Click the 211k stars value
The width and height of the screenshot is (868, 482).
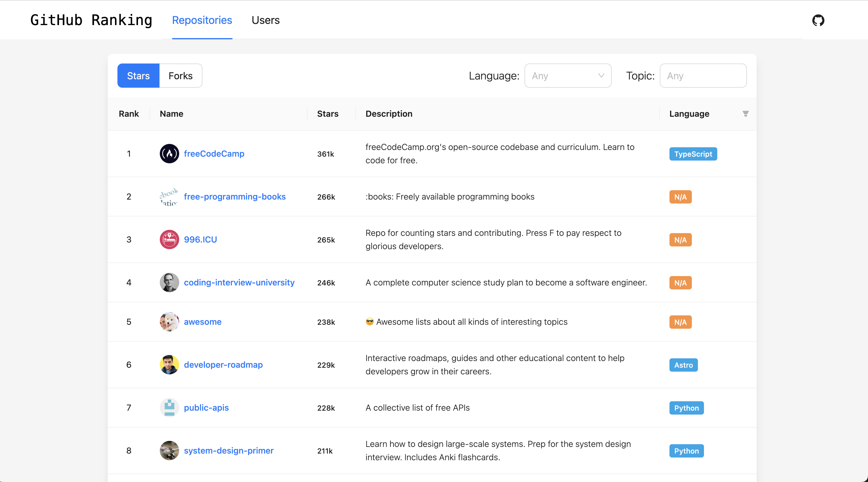pos(325,451)
